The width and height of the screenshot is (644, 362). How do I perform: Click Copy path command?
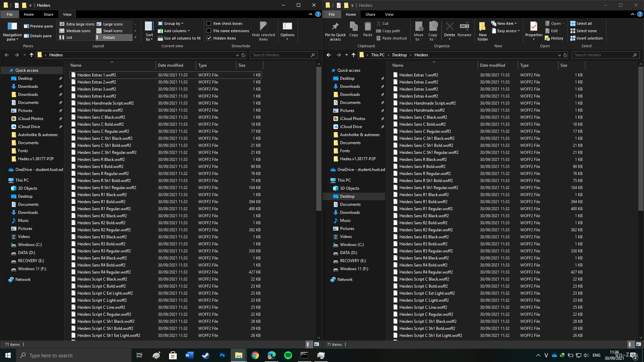pos(388,31)
